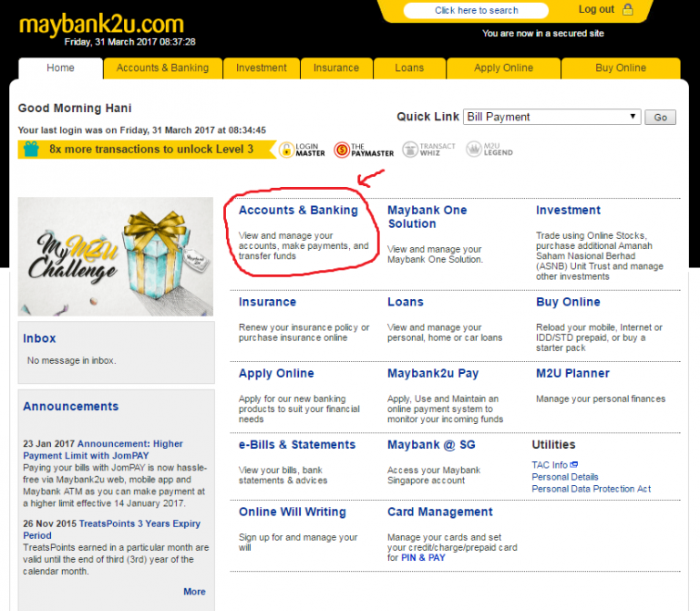Click the TAC Info utility link
Screen dimensions: 700x611
(550, 465)
